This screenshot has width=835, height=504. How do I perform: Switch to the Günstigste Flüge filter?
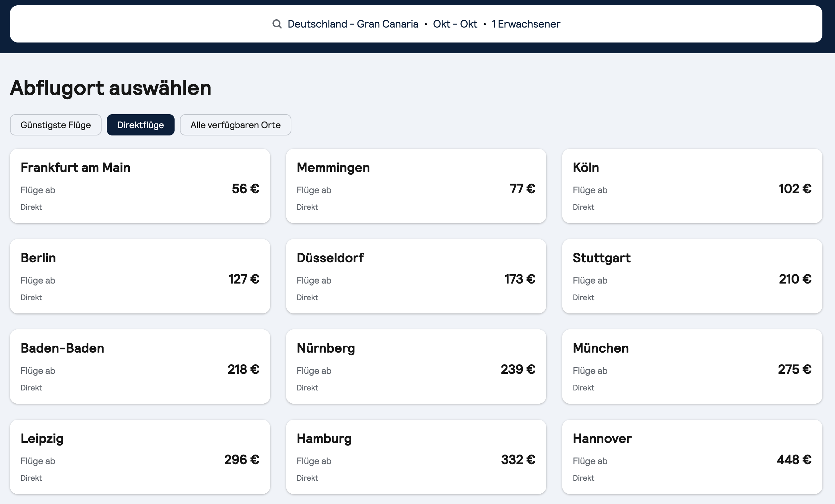click(55, 125)
